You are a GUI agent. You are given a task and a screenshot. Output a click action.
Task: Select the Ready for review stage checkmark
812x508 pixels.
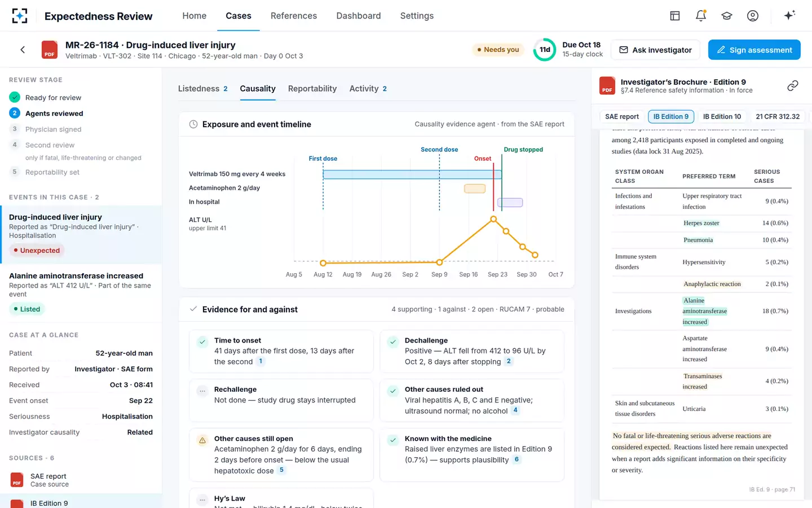click(15, 98)
